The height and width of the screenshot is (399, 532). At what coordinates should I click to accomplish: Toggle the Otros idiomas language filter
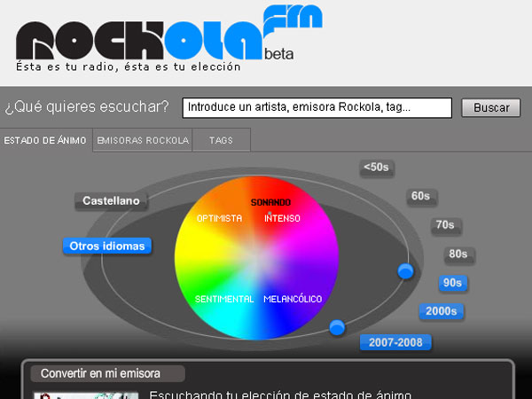(x=107, y=246)
